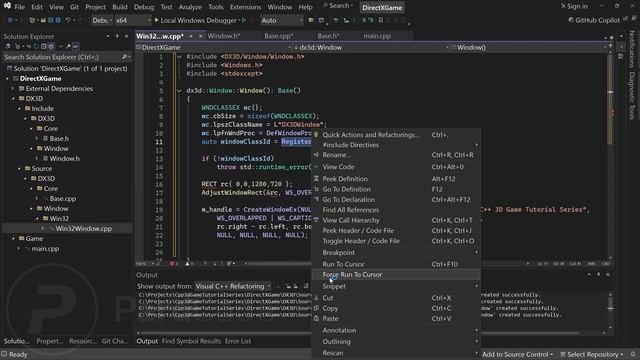
Task: Expand the Outlining submenu
Action: tap(336, 342)
